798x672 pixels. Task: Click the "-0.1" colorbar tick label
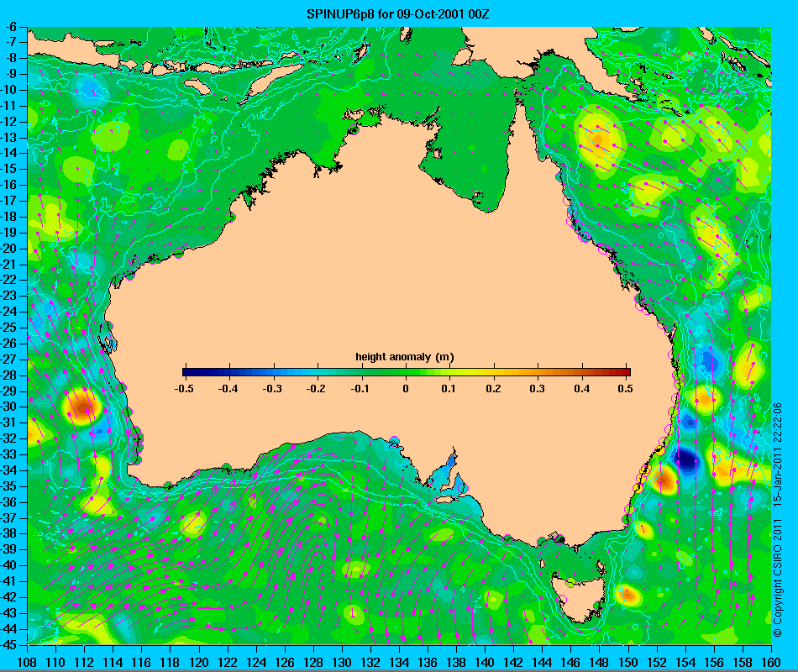(360, 388)
